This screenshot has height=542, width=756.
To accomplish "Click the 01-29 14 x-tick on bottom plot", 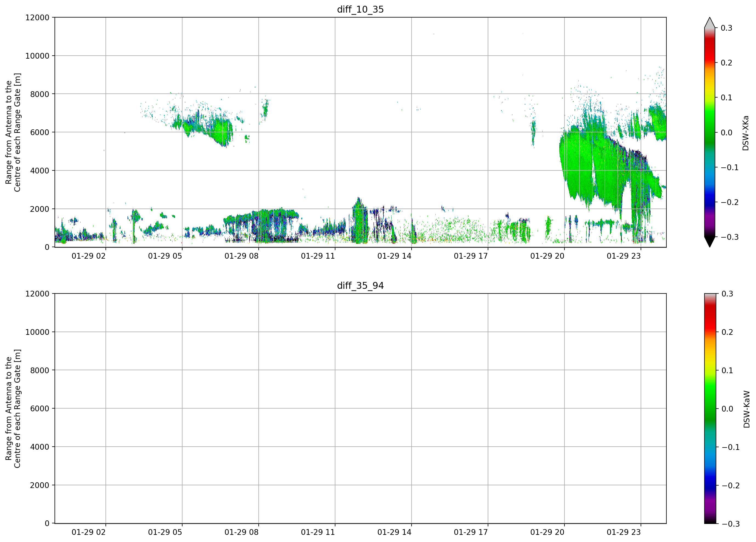I will point(394,532).
